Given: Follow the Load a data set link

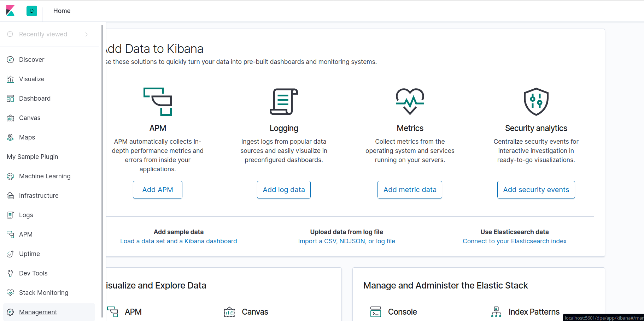Looking at the screenshot, I should [178, 241].
